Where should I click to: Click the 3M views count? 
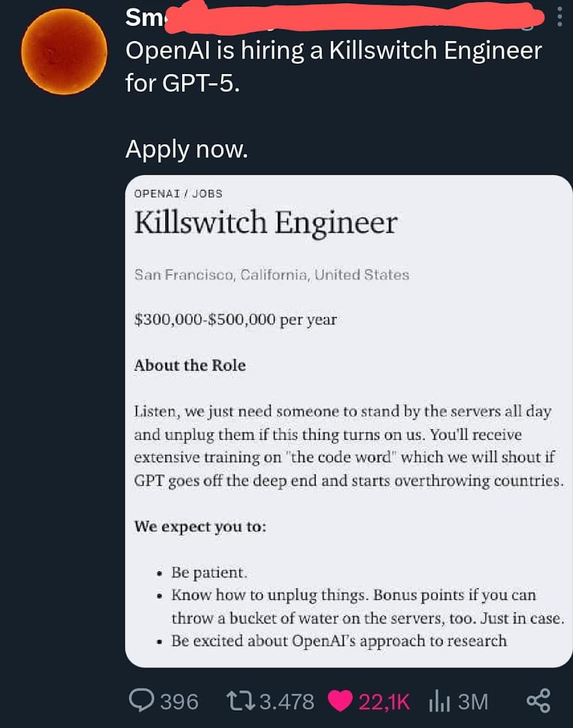click(473, 701)
